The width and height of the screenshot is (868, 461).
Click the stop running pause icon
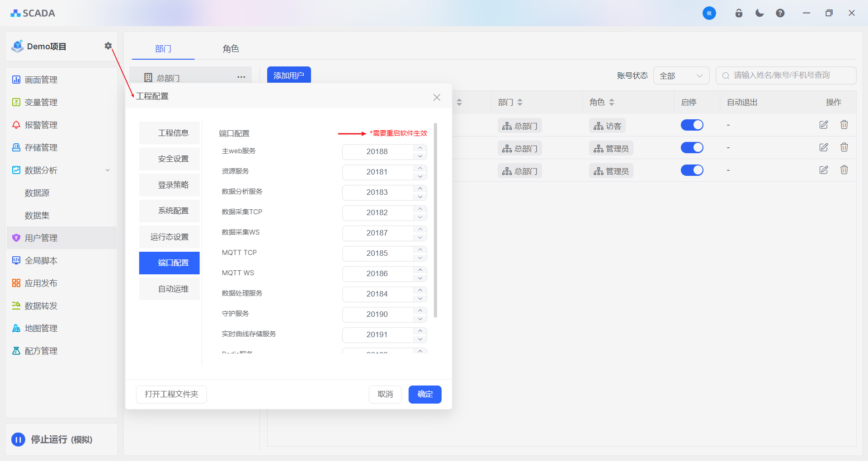tap(19, 439)
